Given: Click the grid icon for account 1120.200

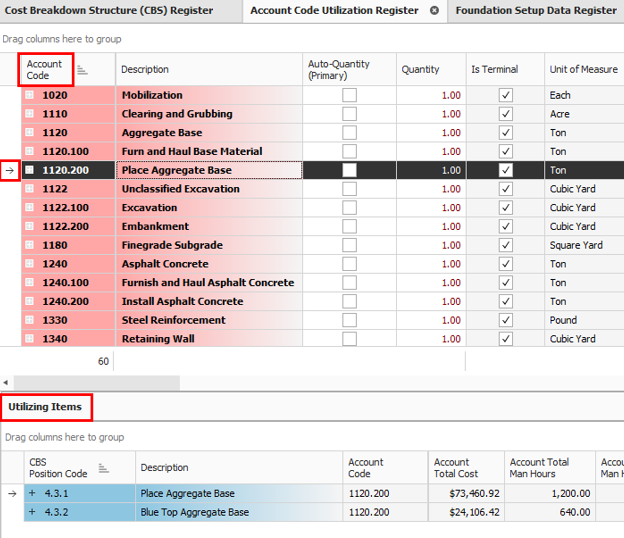Looking at the screenshot, I should click(30, 170).
